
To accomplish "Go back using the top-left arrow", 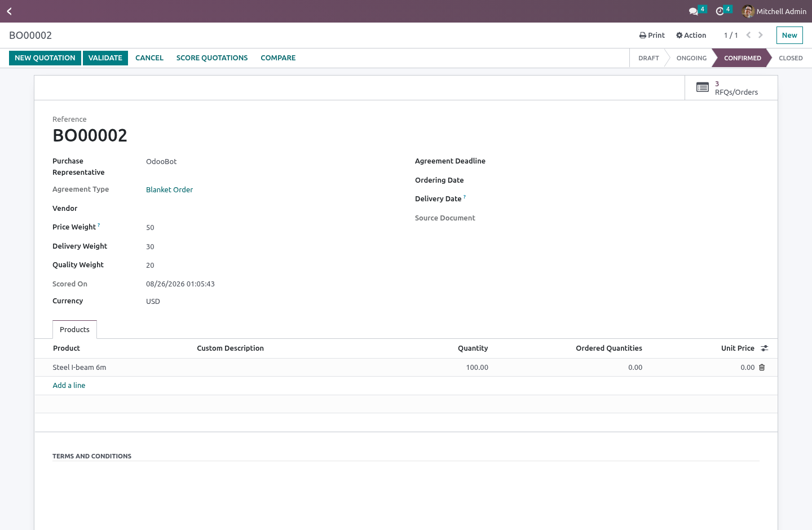I will [x=9, y=11].
